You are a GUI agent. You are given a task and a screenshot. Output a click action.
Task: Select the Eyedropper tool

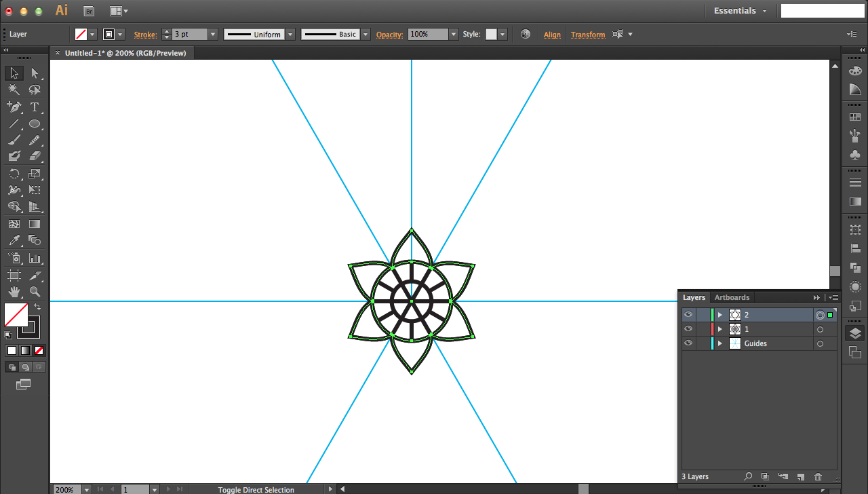coord(14,240)
